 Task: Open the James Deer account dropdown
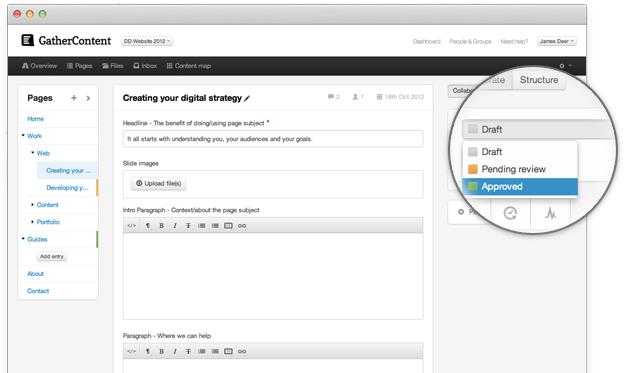click(556, 41)
